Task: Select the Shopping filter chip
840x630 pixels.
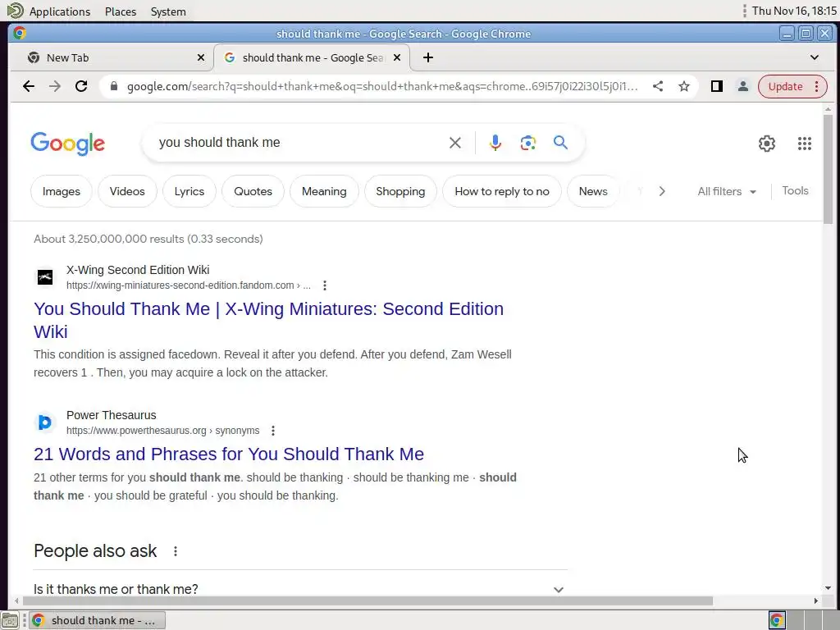Action: [x=400, y=191]
